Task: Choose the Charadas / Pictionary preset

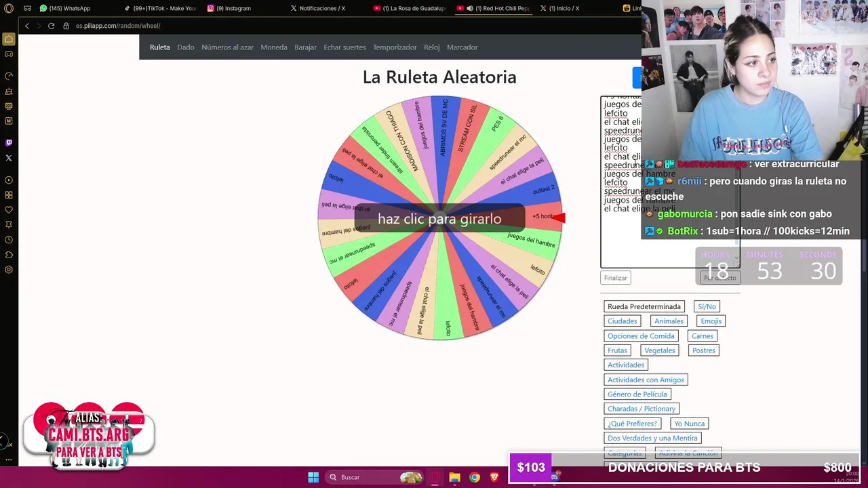Action: [642, 409]
